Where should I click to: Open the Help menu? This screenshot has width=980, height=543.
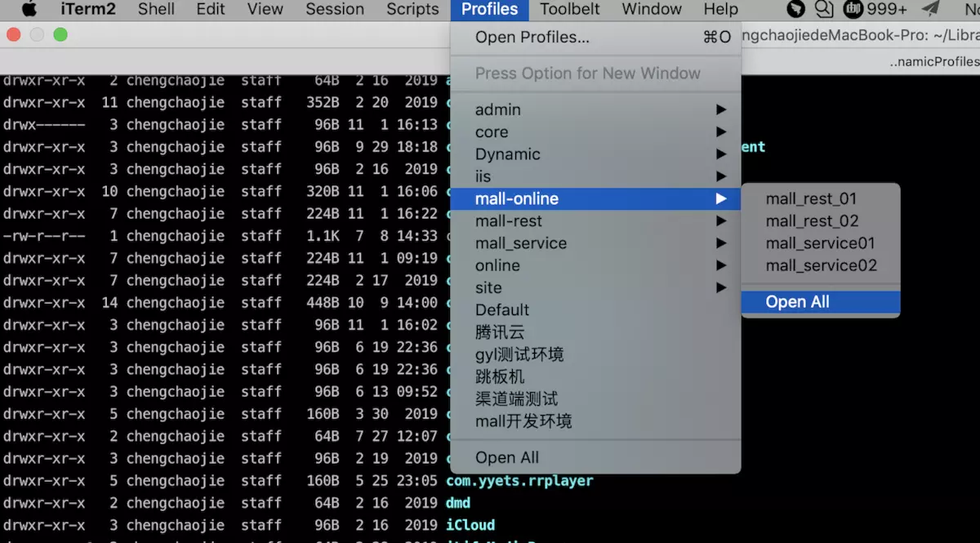coord(721,9)
